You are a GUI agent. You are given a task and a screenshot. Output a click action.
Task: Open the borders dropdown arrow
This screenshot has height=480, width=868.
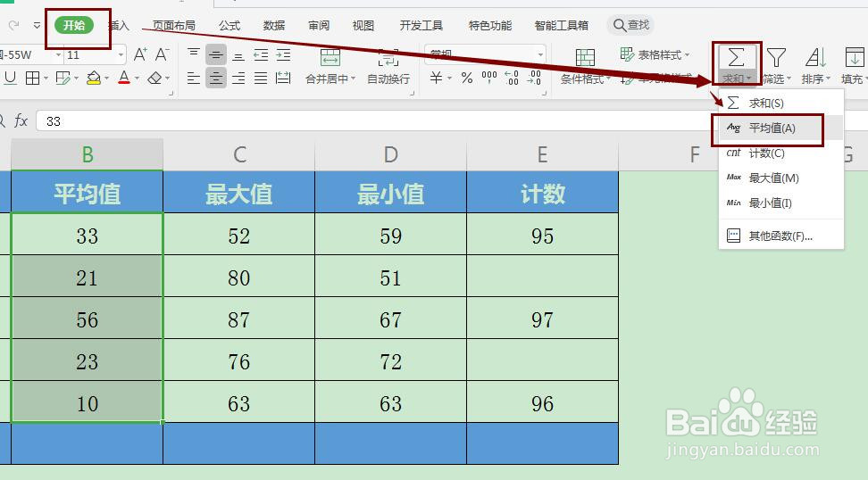point(46,79)
